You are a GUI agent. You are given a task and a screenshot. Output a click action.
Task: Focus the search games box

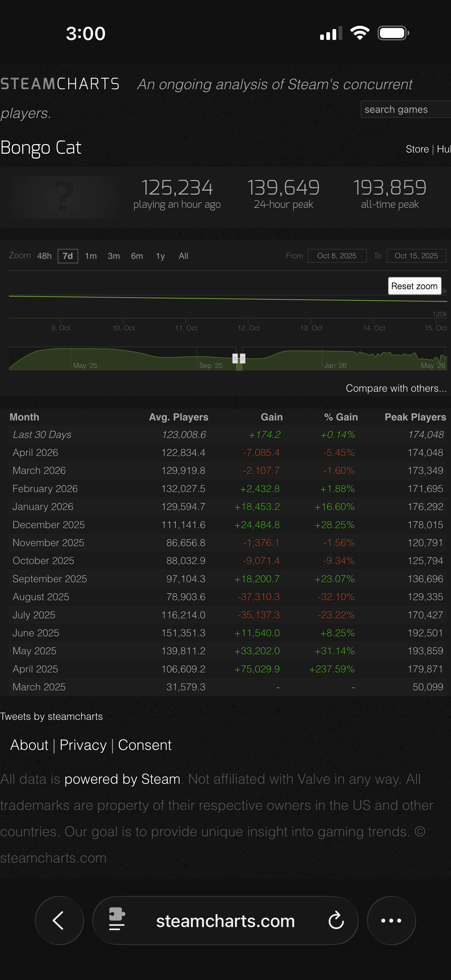coord(406,109)
